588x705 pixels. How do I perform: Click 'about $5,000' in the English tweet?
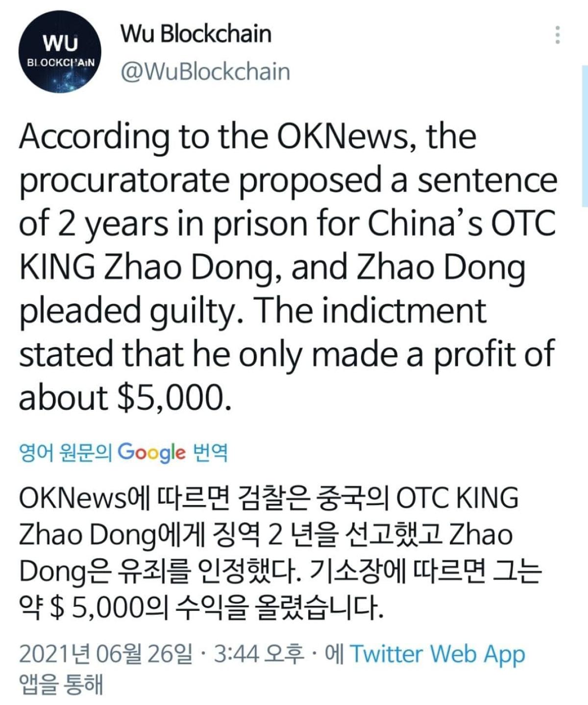click(x=124, y=397)
